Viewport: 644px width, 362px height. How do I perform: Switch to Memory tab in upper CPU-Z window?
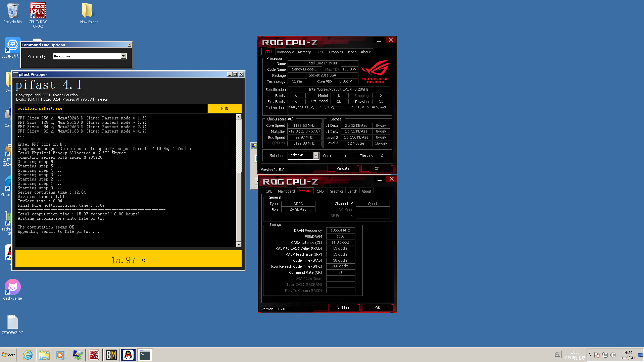click(304, 52)
